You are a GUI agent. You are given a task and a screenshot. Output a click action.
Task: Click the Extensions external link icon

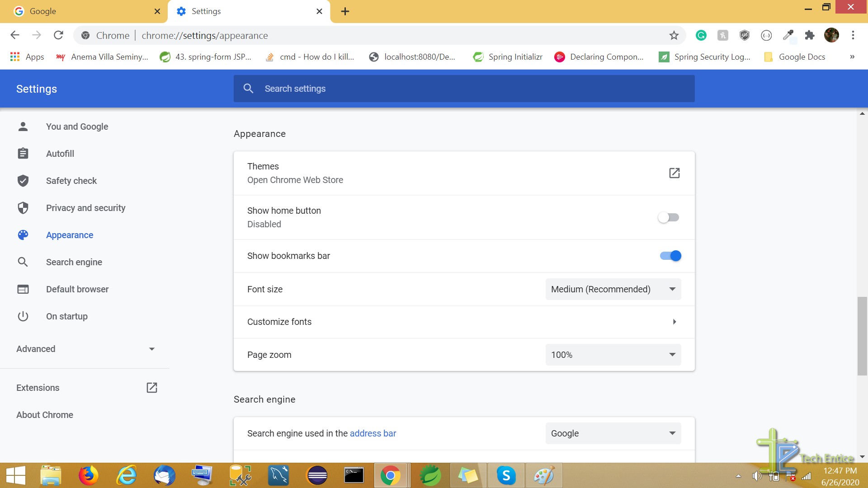point(151,387)
